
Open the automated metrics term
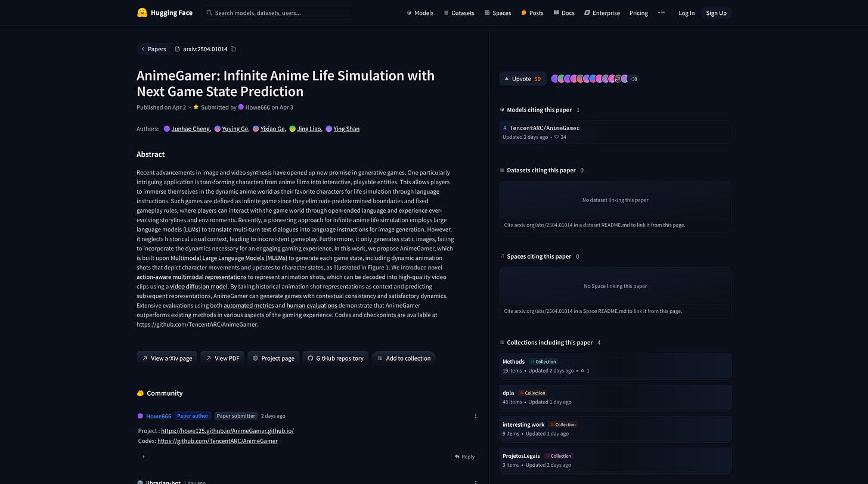(x=249, y=306)
